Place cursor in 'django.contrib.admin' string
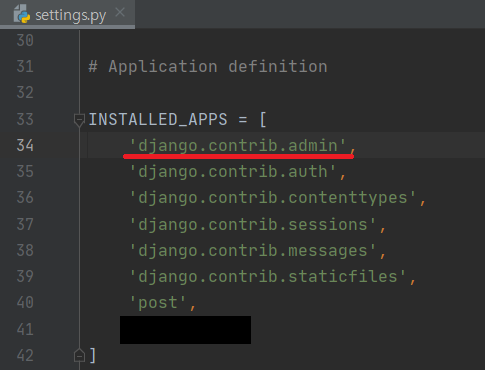 tap(238, 146)
